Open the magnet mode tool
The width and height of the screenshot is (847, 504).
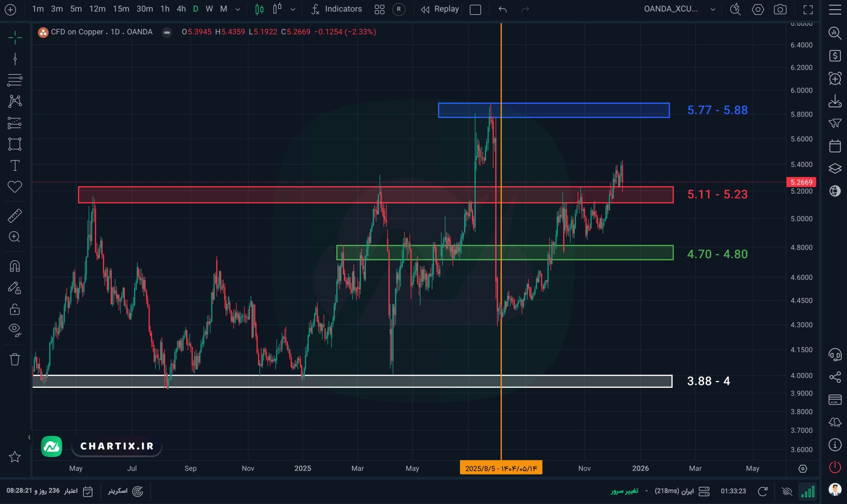15,266
